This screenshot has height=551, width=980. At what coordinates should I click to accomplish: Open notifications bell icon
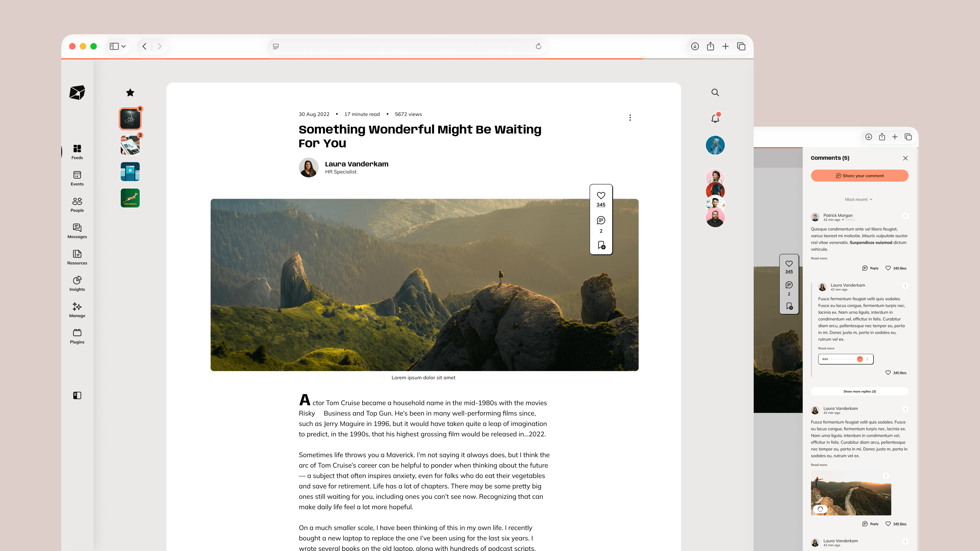point(715,118)
